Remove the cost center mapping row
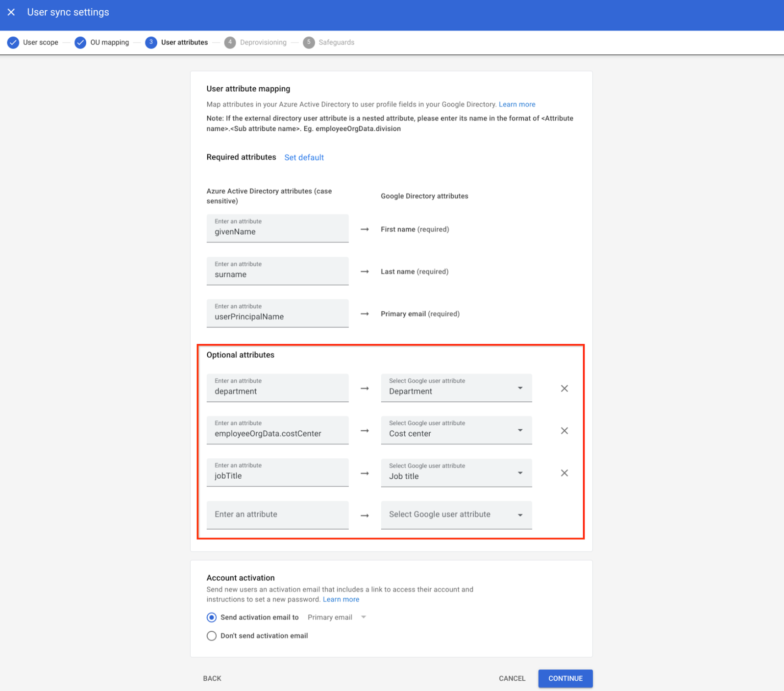 pos(564,430)
